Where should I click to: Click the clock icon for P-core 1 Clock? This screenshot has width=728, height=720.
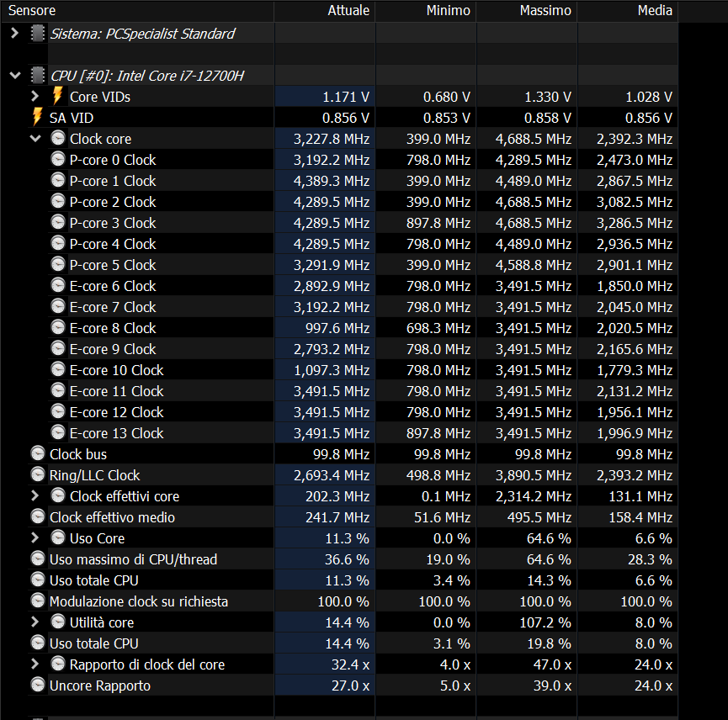(58, 180)
